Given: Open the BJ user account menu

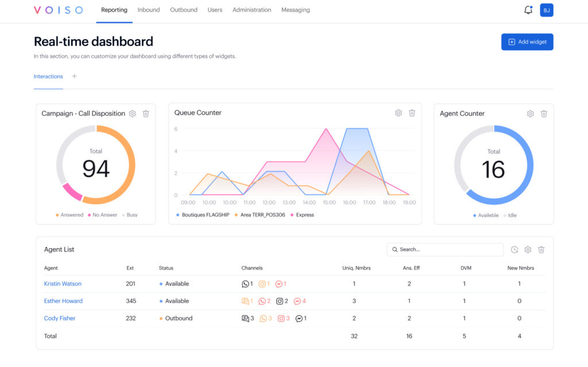Looking at the screenshot, I should click(x=546, y=10).
